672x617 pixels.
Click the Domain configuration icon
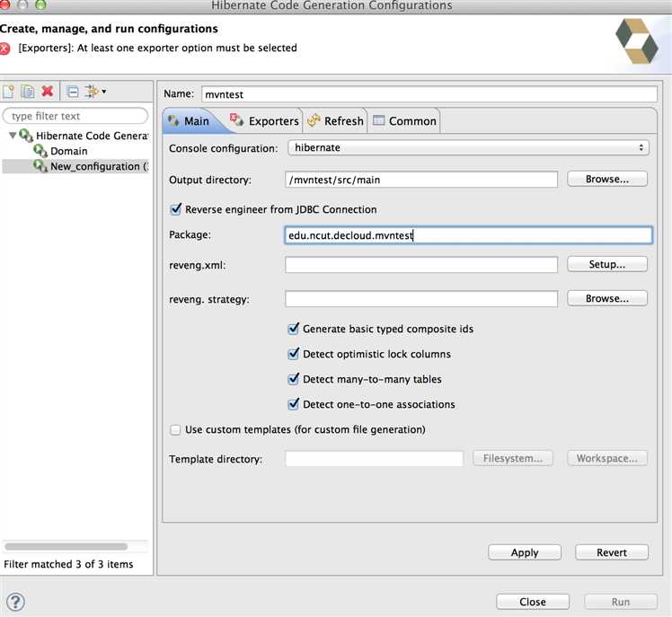coord(40,151)
